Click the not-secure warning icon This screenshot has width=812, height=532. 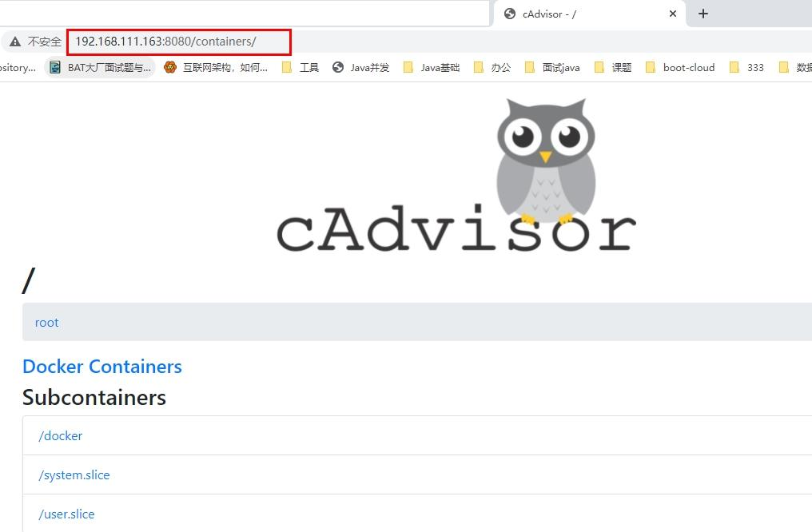(x=15, y=42)
